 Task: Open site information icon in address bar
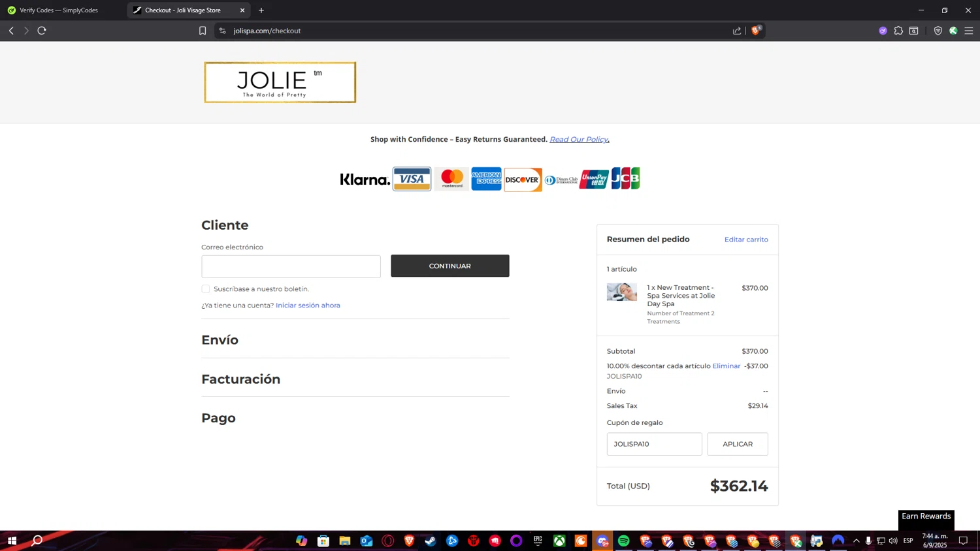[222, 31]
